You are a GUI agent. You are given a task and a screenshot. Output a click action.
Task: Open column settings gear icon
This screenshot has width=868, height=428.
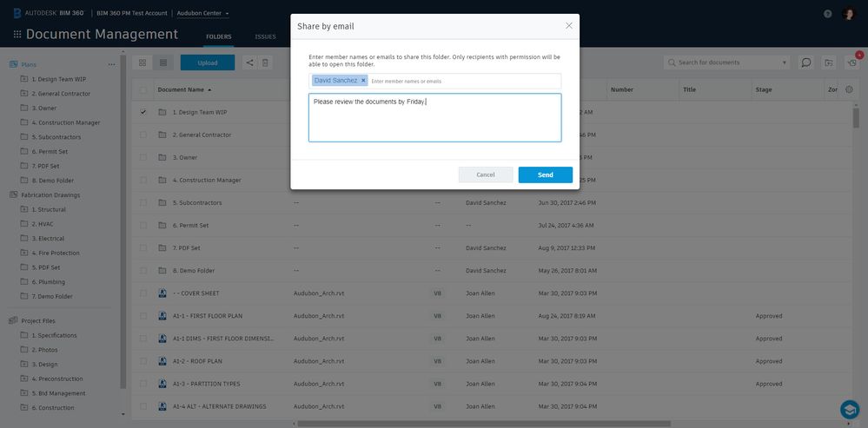coord(850,89)
